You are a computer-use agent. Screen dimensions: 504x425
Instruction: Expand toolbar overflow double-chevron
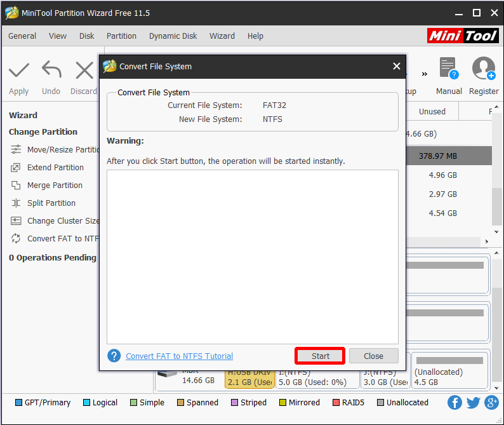click(425, 74)
